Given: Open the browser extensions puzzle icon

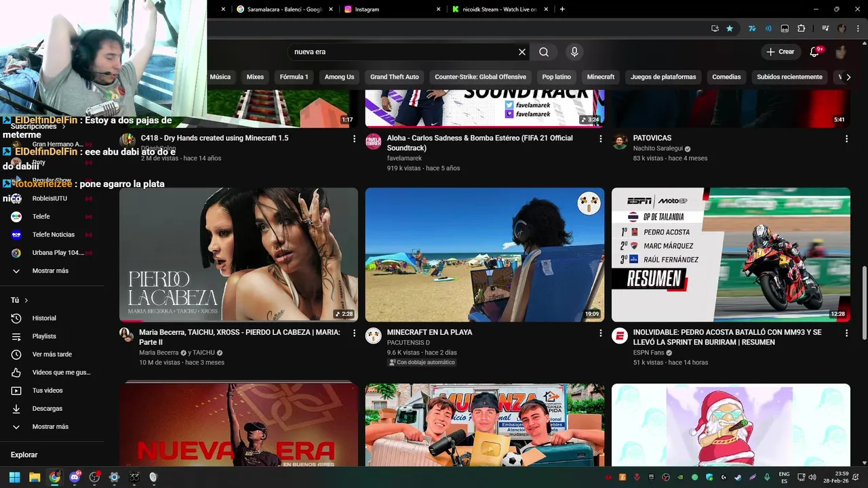Looking at the screenshot, I should (802, 28).
